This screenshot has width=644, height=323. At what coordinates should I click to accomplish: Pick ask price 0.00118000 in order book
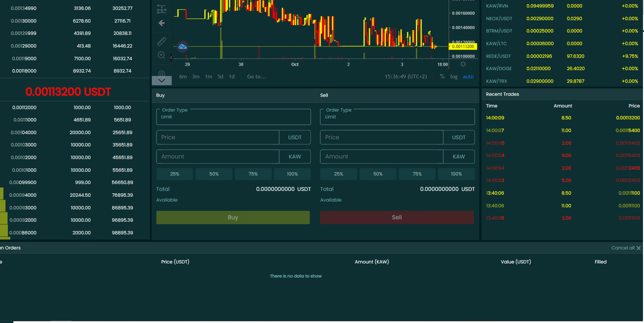tap(24, 71)
